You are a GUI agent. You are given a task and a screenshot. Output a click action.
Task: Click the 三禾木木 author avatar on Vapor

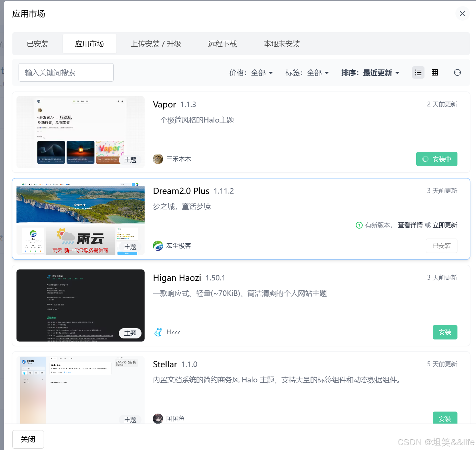point(158,159)
